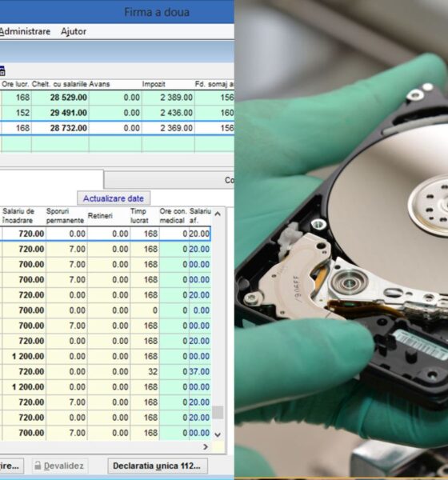Click the calendar icon in the toolbar
448x480 pixels.
point(2,70)
